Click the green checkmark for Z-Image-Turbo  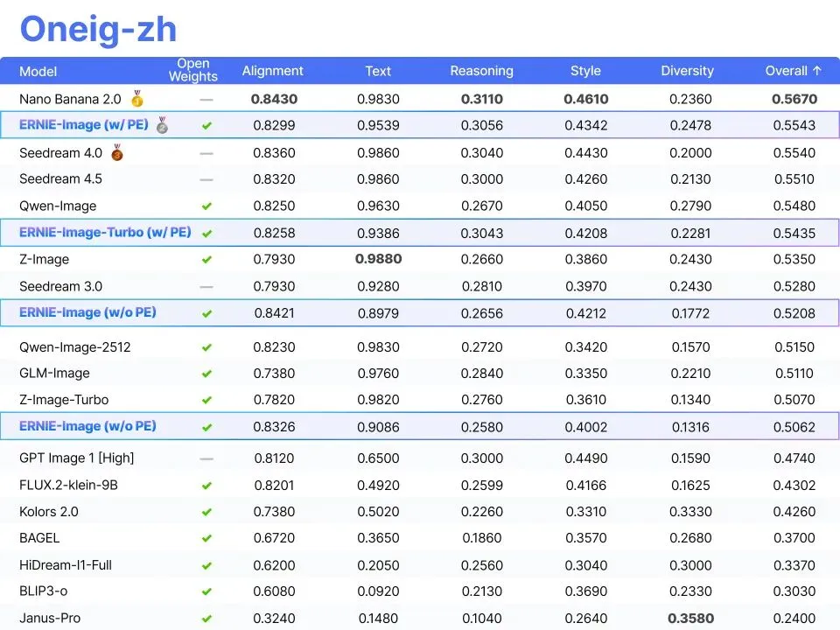tap(206, 400)
